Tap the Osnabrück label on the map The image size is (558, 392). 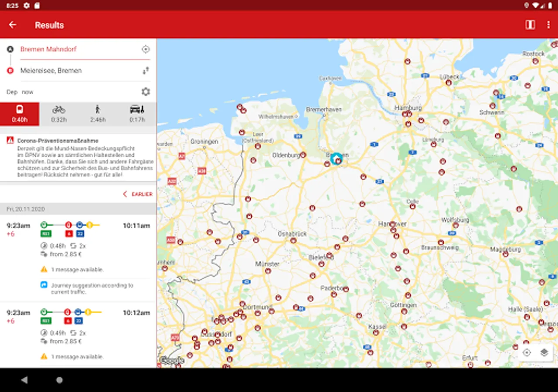[x=293, y=234]
